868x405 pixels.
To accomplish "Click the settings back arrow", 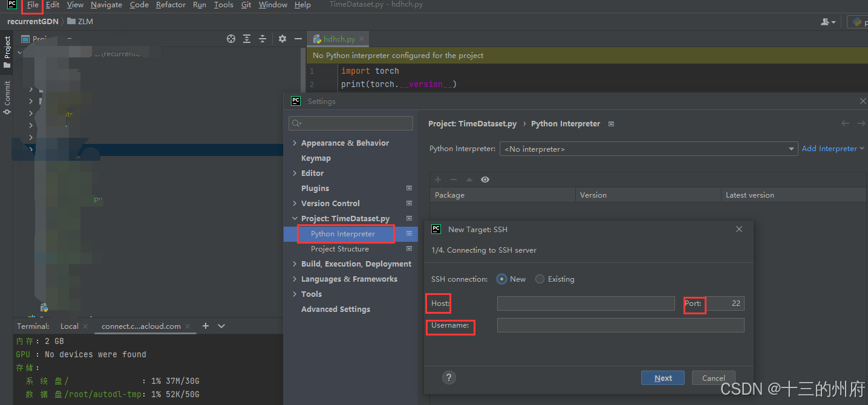I will click(846, 123).
